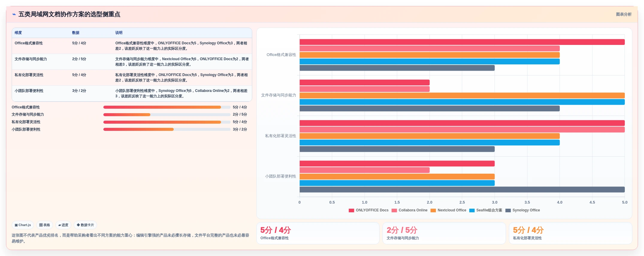644x256 pixels.
Task: Click the ONLYOFFICE Docs legend color box
Action: pyautogui.click(x=351, y=210)
